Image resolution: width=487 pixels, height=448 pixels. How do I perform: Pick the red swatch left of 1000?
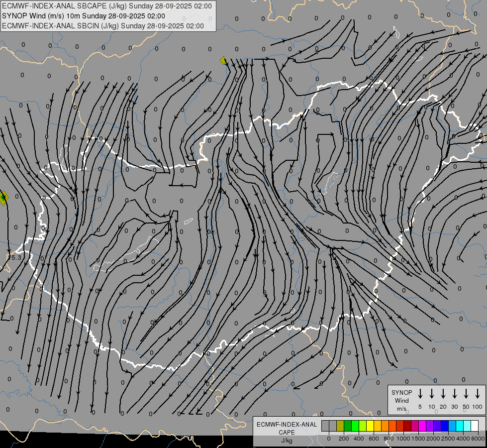400,426
